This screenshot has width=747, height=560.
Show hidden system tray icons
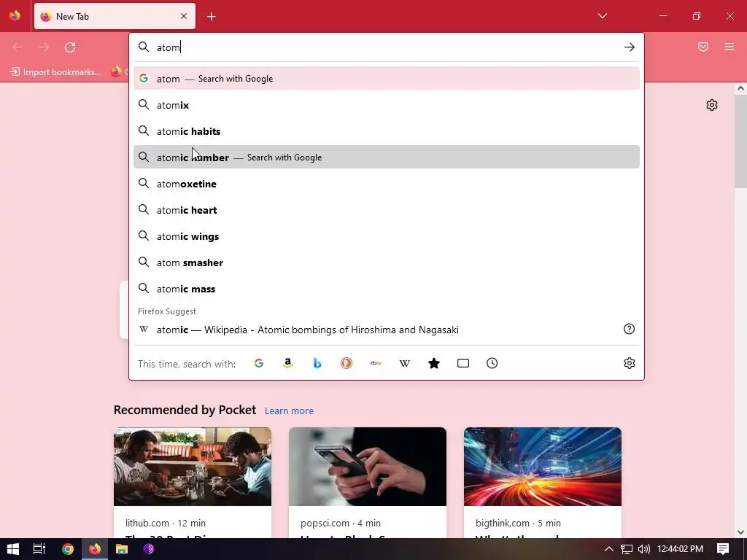609,549
